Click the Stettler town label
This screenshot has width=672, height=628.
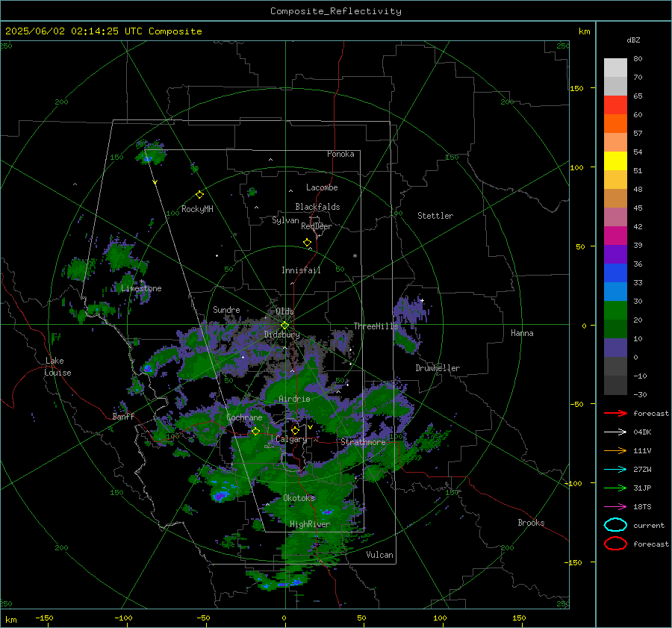pyautogui.click(x=435, y=216)
